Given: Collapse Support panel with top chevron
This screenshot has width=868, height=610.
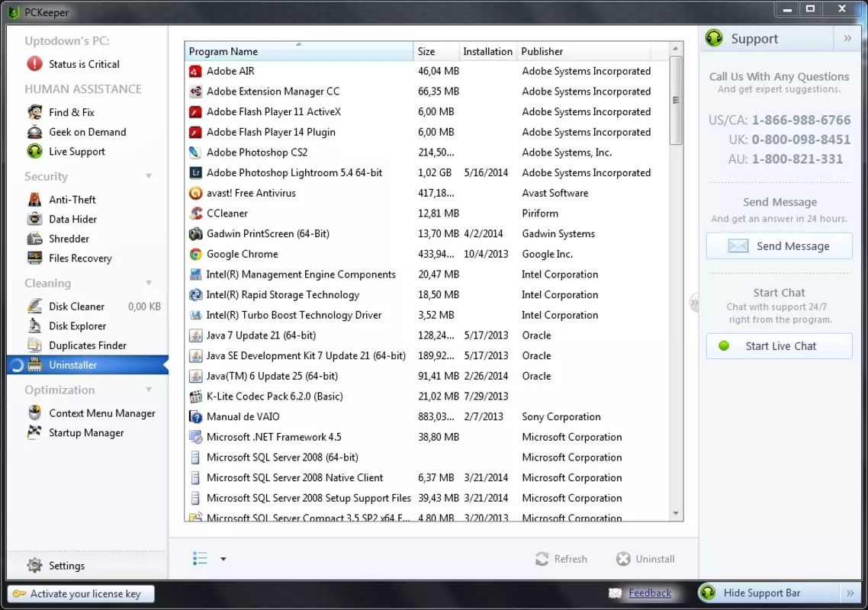Looking at the screenshot, I should (x=847, y=38).
